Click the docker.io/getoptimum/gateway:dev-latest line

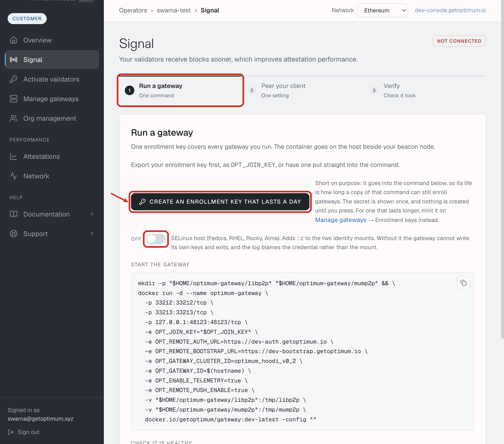click(x=230, y=419)
